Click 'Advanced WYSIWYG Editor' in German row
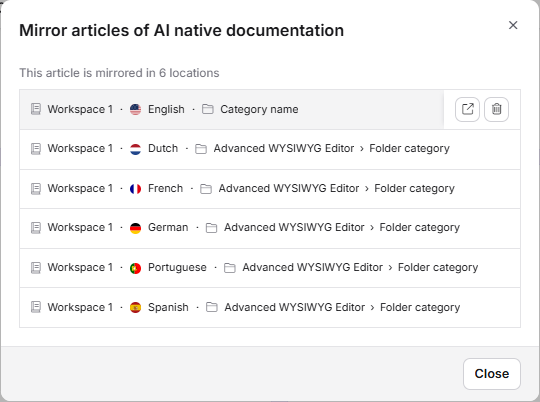 pyautogui.click(x=294, y=227)
